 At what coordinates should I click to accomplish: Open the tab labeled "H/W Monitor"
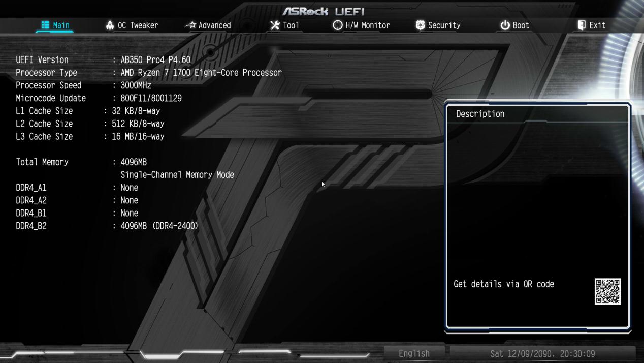[x=367, y=25]
